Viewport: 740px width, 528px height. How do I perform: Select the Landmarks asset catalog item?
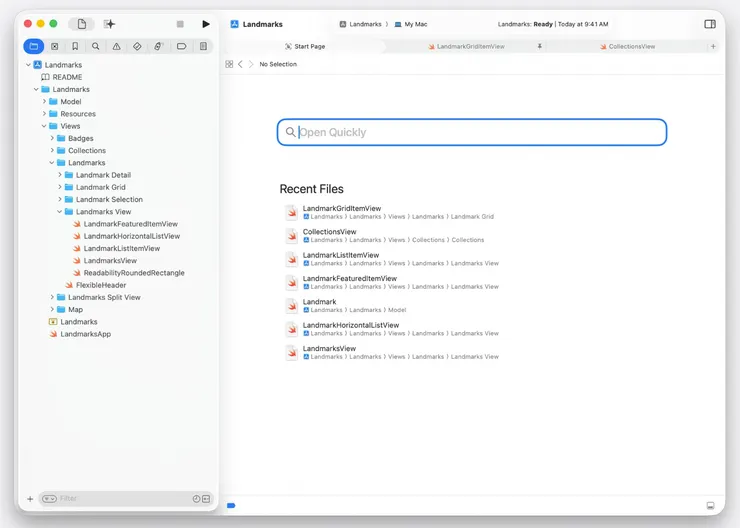73,322
